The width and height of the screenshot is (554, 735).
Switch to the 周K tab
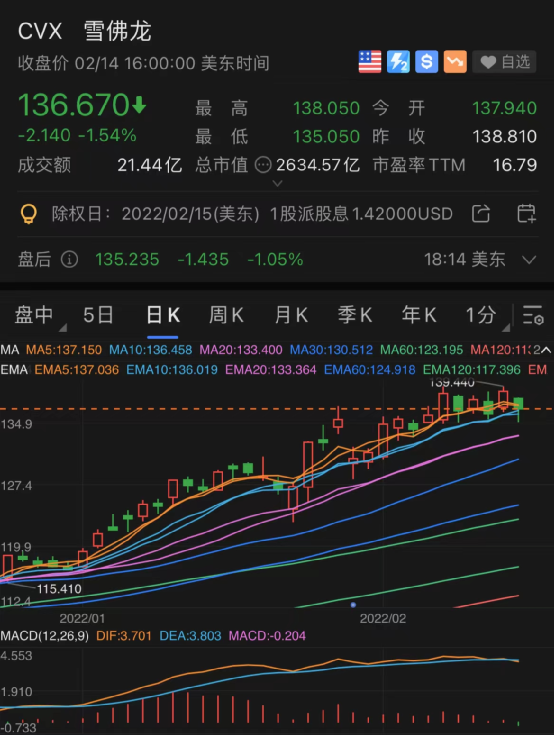click(226, 315)
